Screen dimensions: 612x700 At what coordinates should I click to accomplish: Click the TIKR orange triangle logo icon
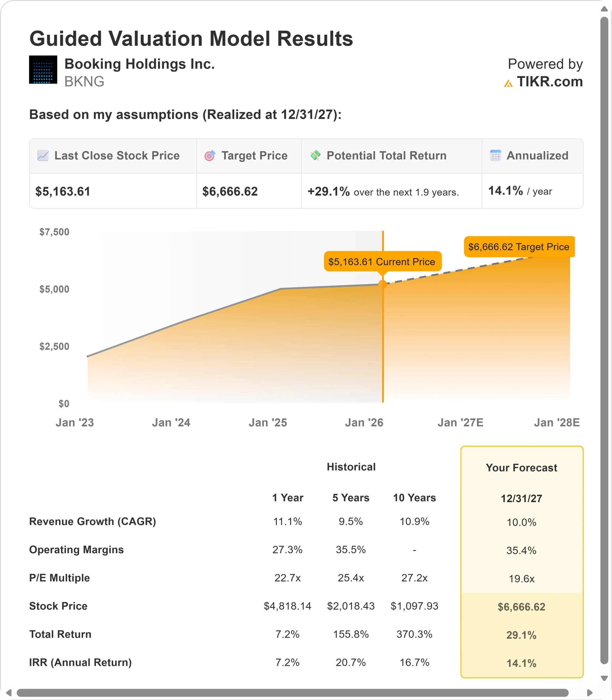[x=508, y=83]
